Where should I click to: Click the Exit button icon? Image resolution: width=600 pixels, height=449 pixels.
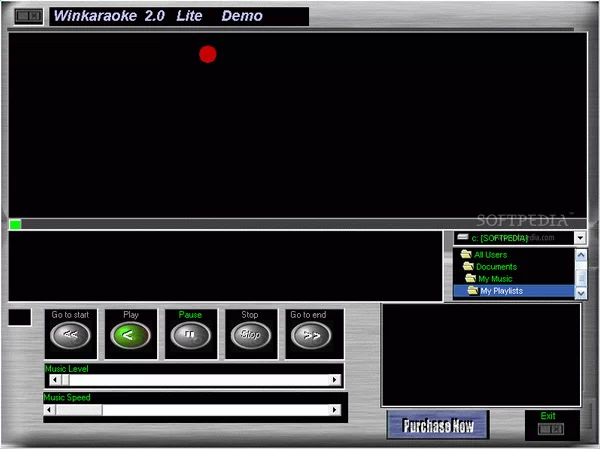point(551,429)
